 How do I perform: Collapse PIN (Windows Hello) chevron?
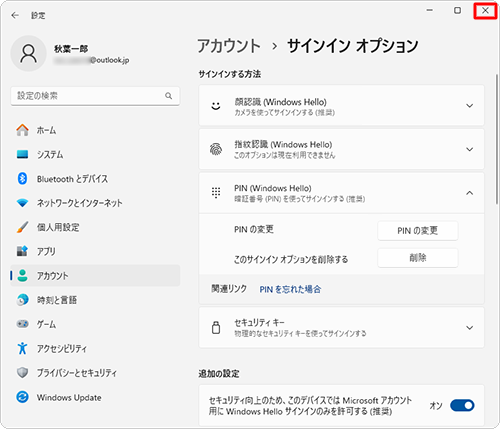[x=469, y=193]
